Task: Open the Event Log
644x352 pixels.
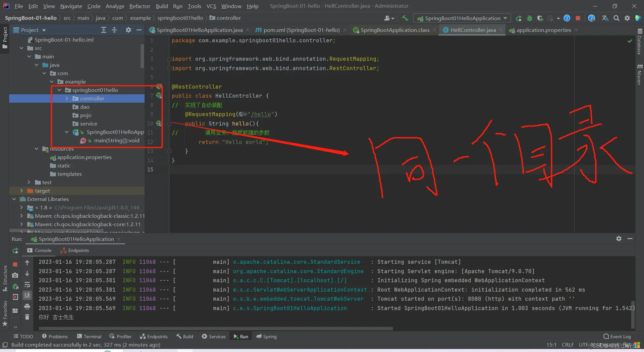Action: pos(617,337)
